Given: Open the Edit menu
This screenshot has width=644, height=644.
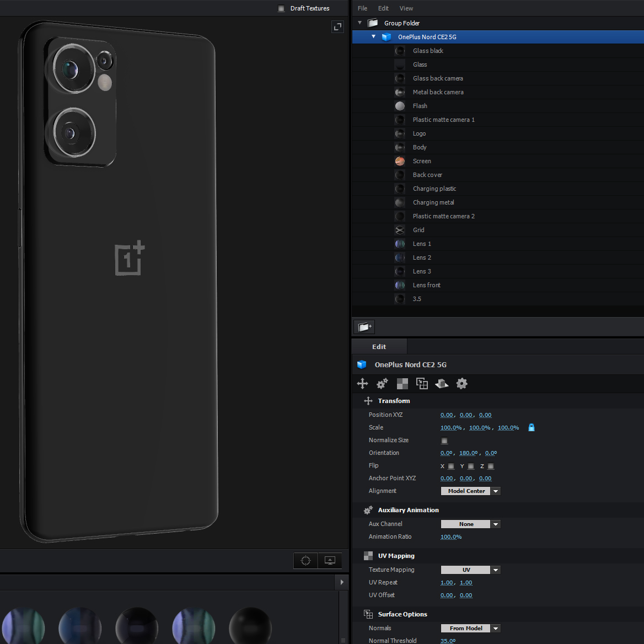Looking at the screenshot, I should point(383,8).
